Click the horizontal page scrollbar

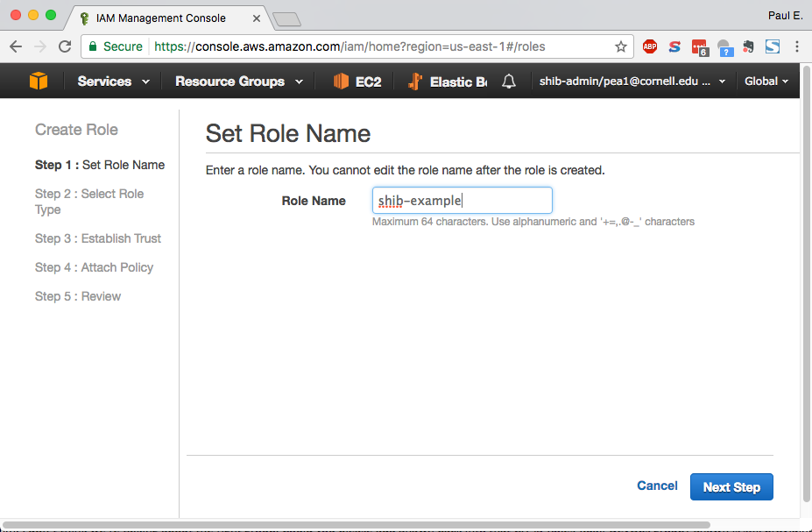[357, 525]
